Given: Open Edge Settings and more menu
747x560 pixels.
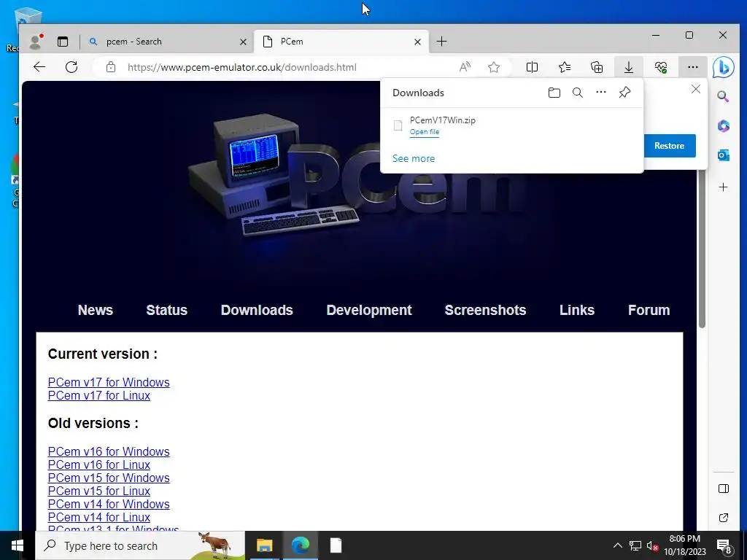Looking at the screenshot, I should (x=693, y=67).
